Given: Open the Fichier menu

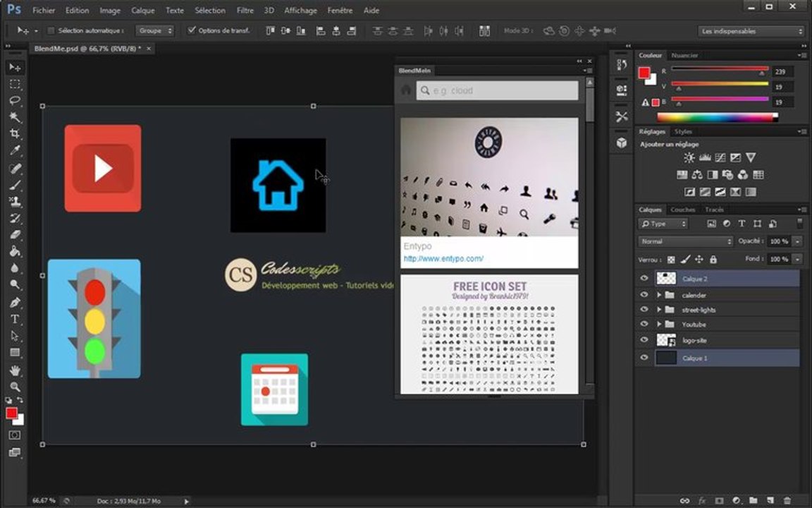Looking at the screenshot, I should [44, 11].
